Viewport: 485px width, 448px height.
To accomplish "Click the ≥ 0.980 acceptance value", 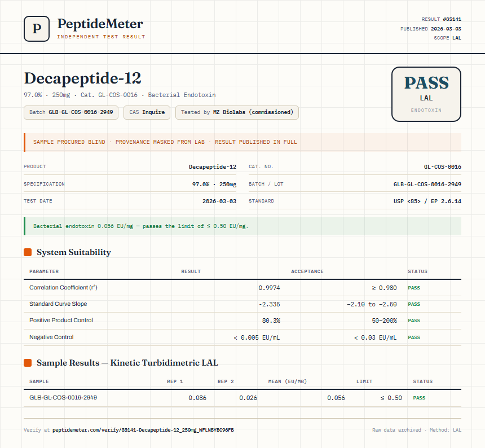I will click(x=384, y=288).
